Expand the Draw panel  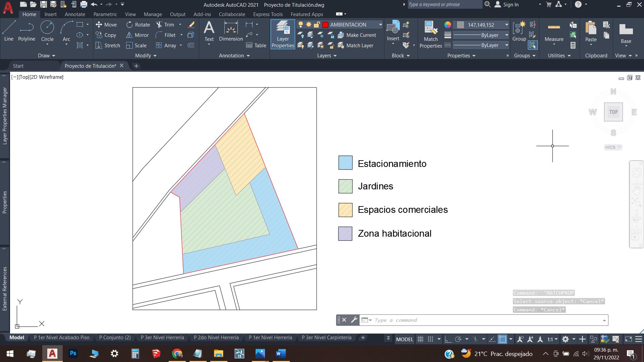(46, 56)
